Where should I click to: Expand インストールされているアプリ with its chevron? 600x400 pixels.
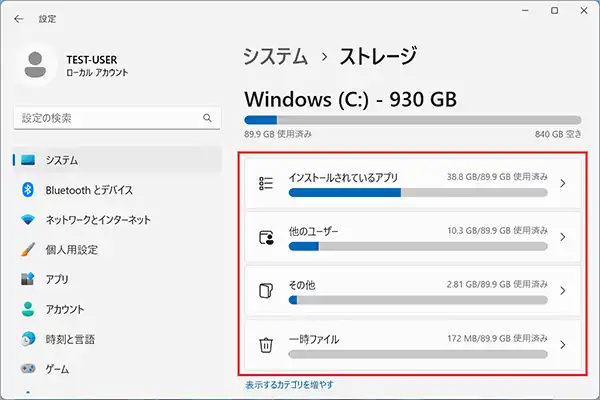[562, 183]
